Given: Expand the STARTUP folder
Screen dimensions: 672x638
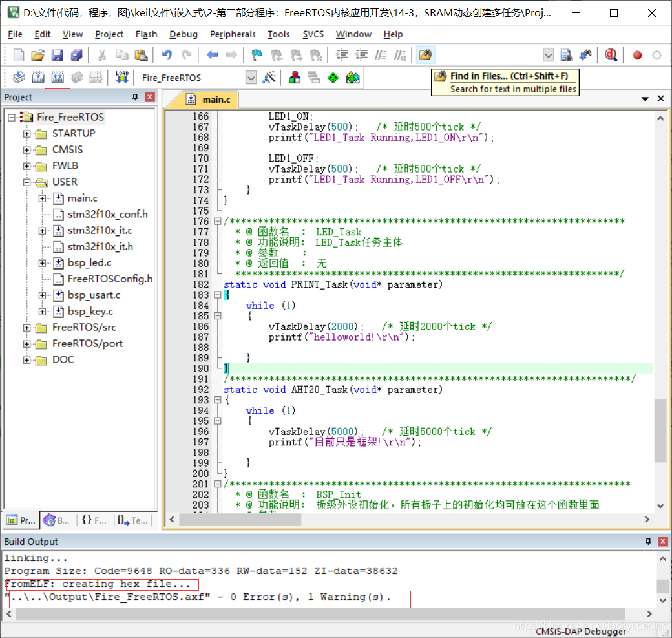Looking at the screenshot, I should (27, 133).
